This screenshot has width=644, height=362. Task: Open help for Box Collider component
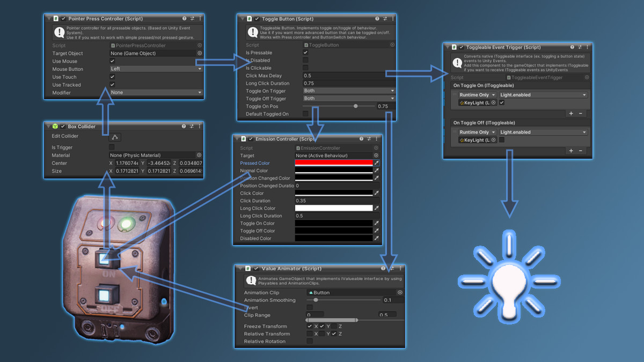(184, 127)
